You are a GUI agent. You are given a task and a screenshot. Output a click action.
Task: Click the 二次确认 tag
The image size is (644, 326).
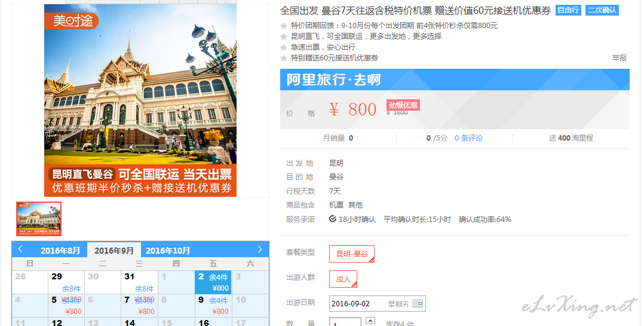[x=602, y=10]
